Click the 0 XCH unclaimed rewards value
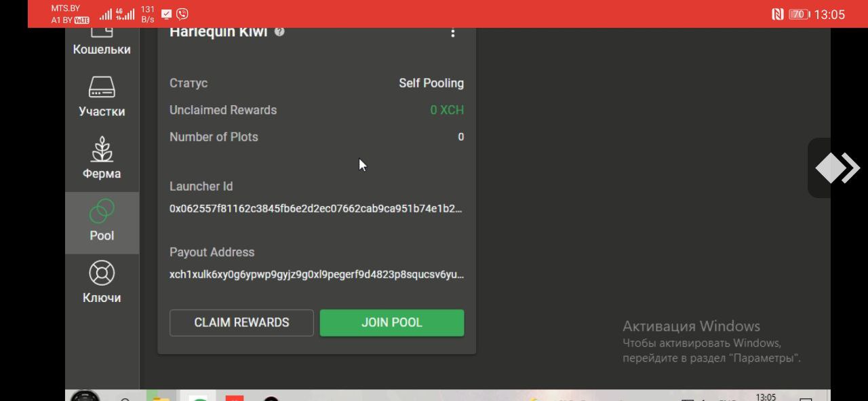Viewport: 868px width, 401px height. coord(447,110)
